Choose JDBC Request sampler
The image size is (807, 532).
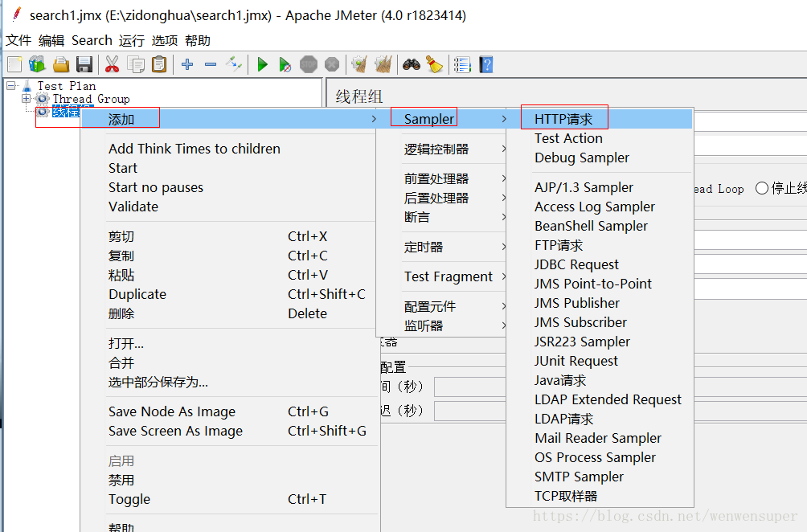click(600, 264)
